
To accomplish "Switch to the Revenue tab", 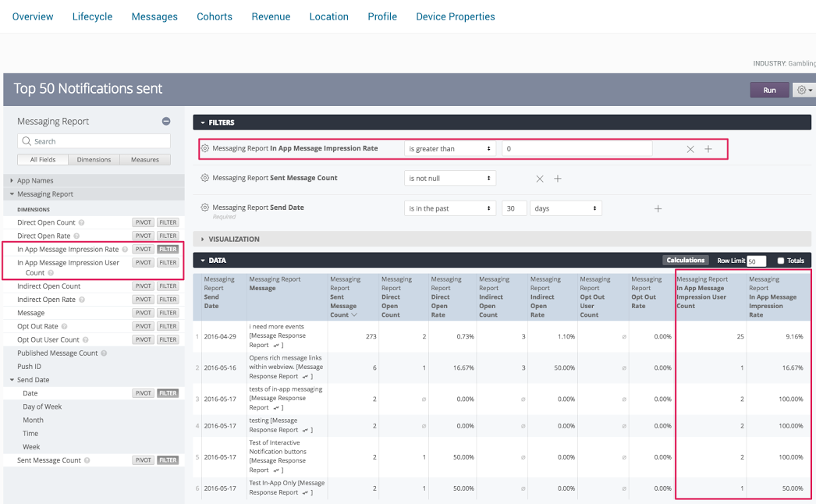I will click(271, 16).
